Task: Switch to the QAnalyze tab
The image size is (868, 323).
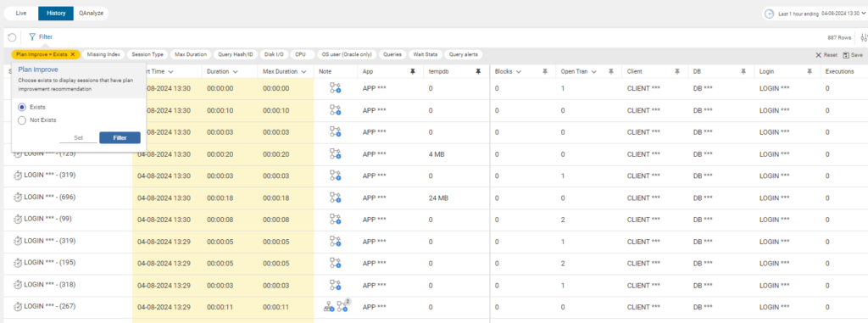Action: point(90,14)
